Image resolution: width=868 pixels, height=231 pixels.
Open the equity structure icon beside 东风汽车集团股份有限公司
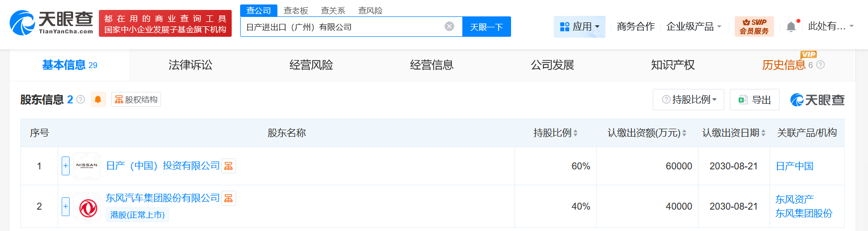(229, 198)
